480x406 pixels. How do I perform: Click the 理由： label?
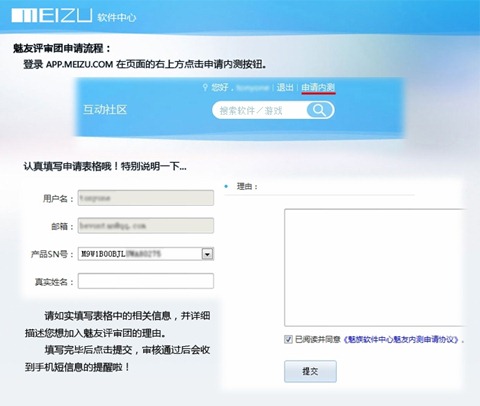[x=247, y=187]
